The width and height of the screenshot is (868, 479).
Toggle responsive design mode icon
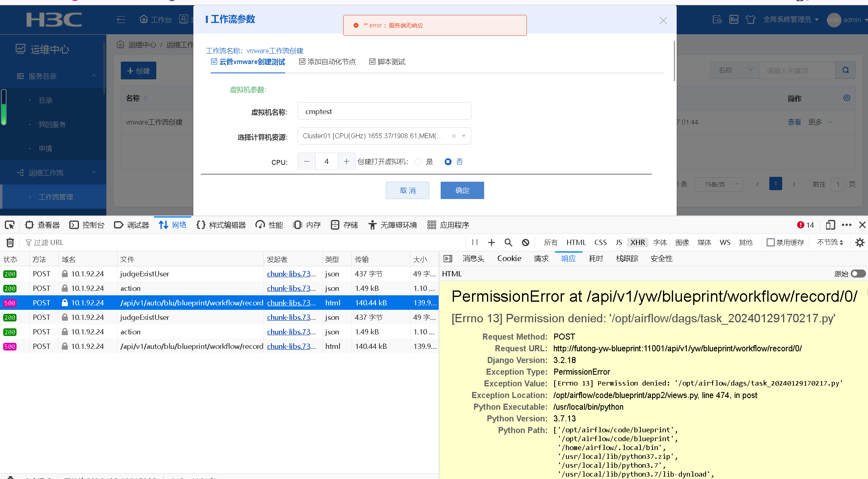[x=830, y=225]
